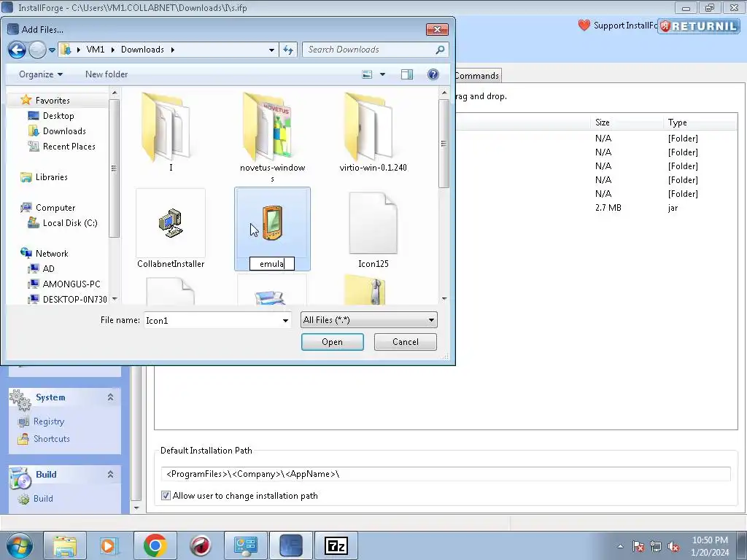Screen dimensions: 747x560
Task: Click the Forward arrow in Add Files dialog
Action: tap(37, 50)
